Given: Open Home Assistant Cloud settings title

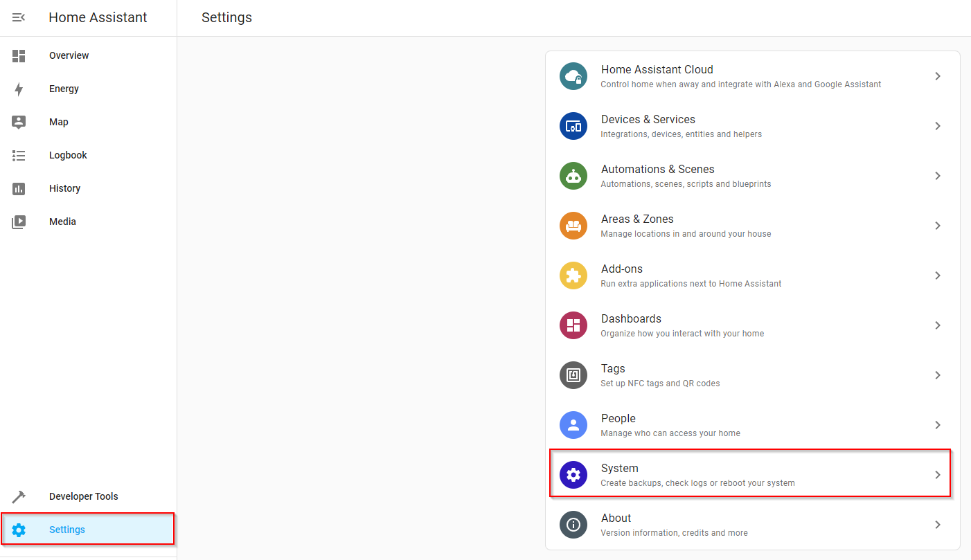Looking at the screenshot, I should tap(657, 69).
